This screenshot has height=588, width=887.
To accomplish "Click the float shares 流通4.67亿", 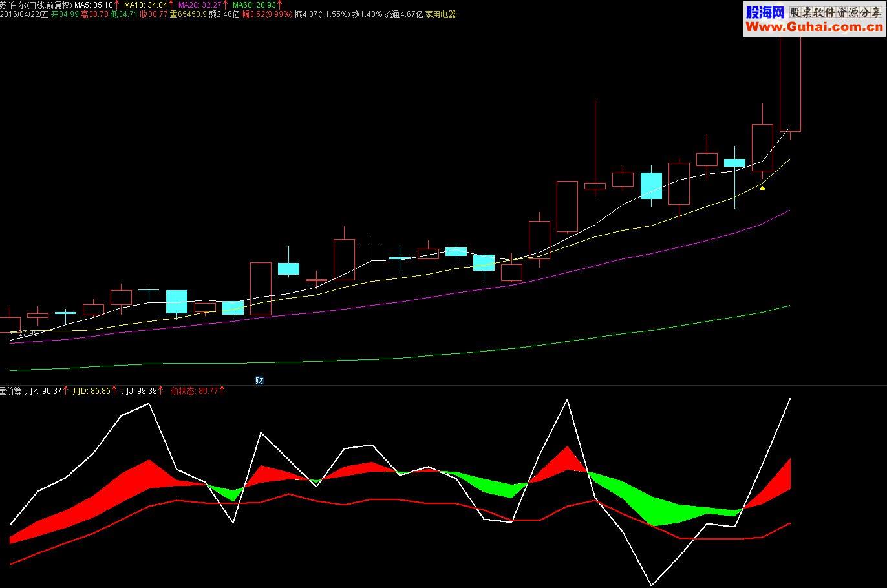I will [x=403, y=14].
